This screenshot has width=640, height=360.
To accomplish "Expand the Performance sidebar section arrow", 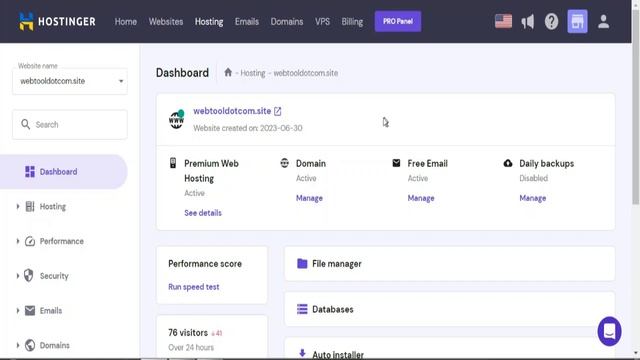I will pyautogui.click(x=18, y=241).
